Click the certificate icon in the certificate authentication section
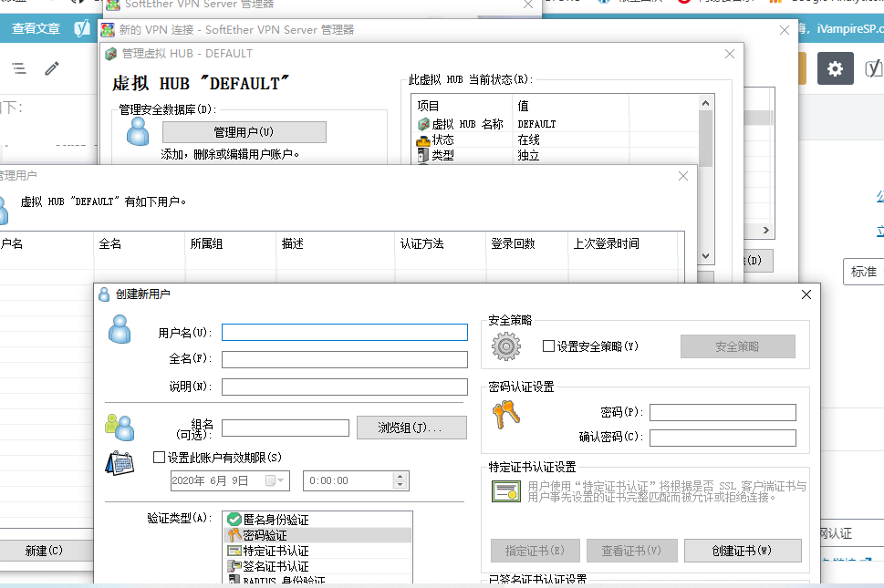The image size is (884, 588). pos(505,491)
